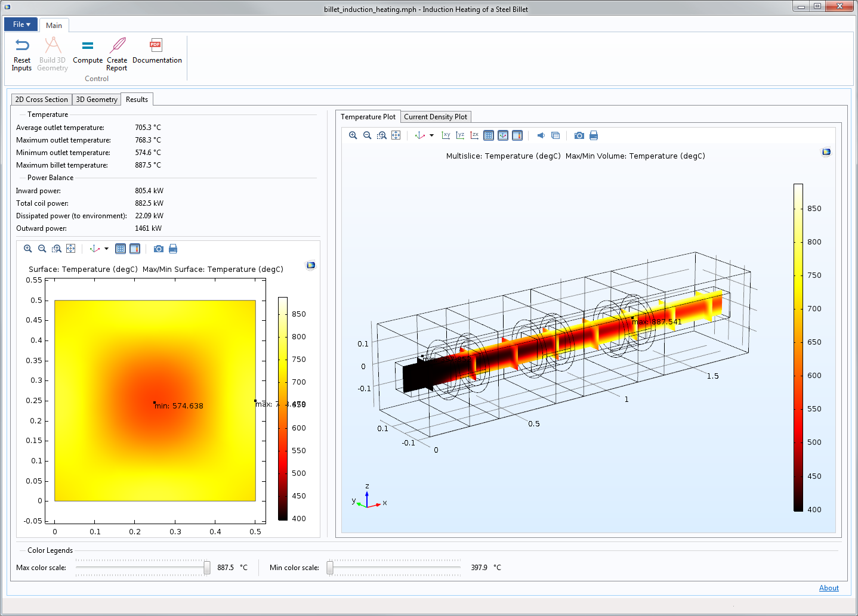Open the File menu dropdown
Screen dimensions: 858x616
click(21, 24)
